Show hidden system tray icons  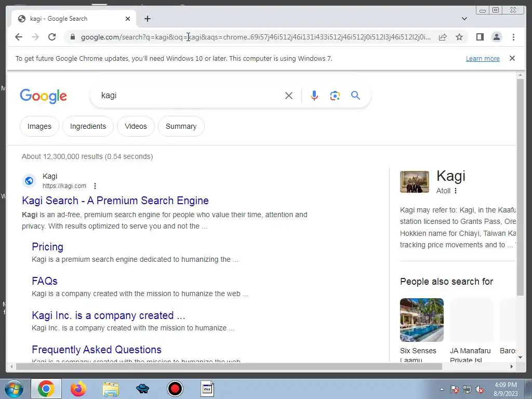[442, 389]
